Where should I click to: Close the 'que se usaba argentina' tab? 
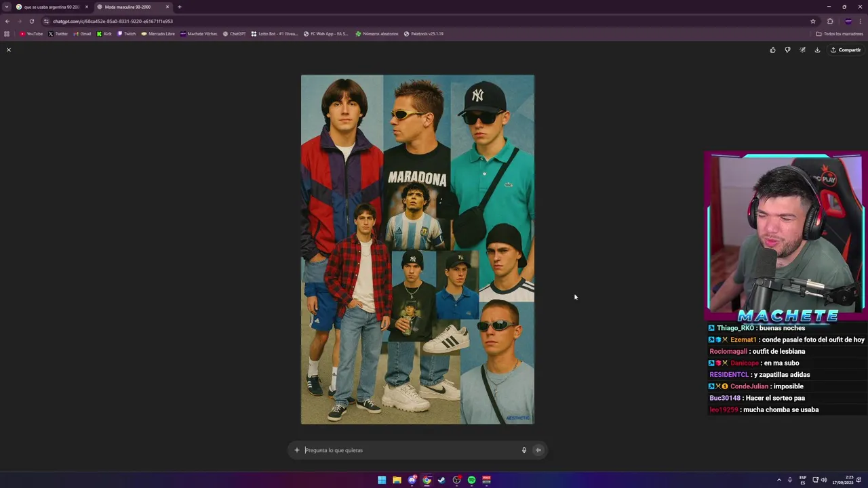(x=86, y=7)
